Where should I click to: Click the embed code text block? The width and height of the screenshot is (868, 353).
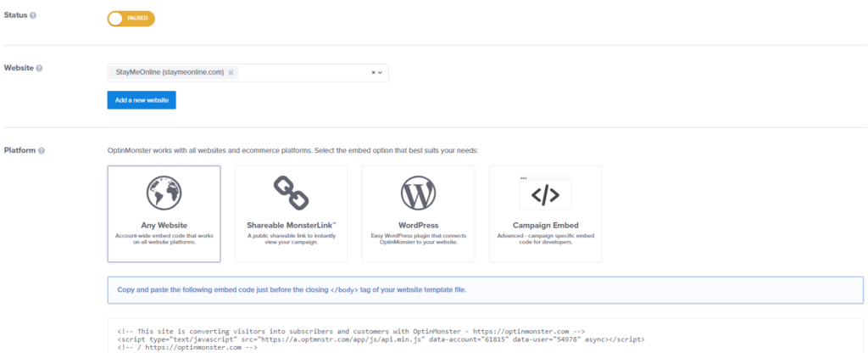[485, 336]
